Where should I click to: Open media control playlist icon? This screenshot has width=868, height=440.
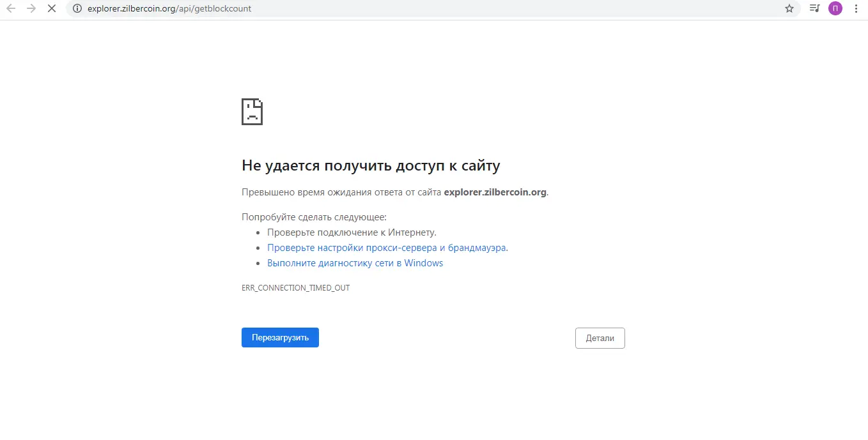coord(814,9)
